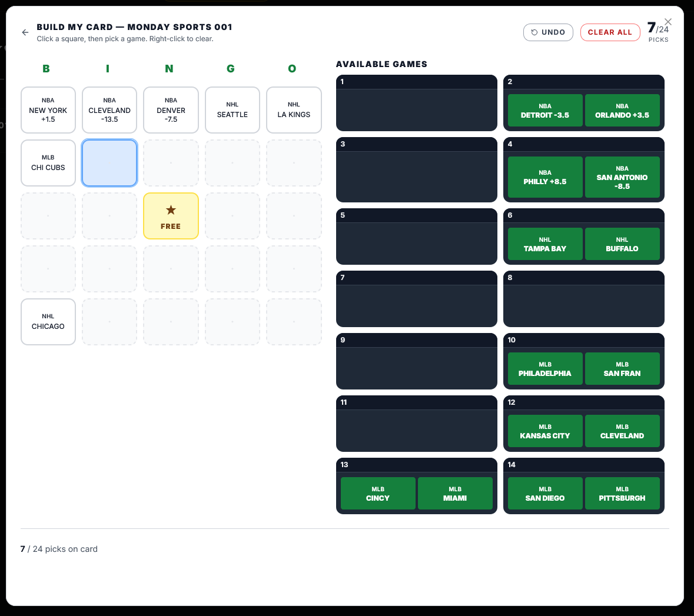Pick Orlando +3.5 in game 2

click(x=622, y=111)
